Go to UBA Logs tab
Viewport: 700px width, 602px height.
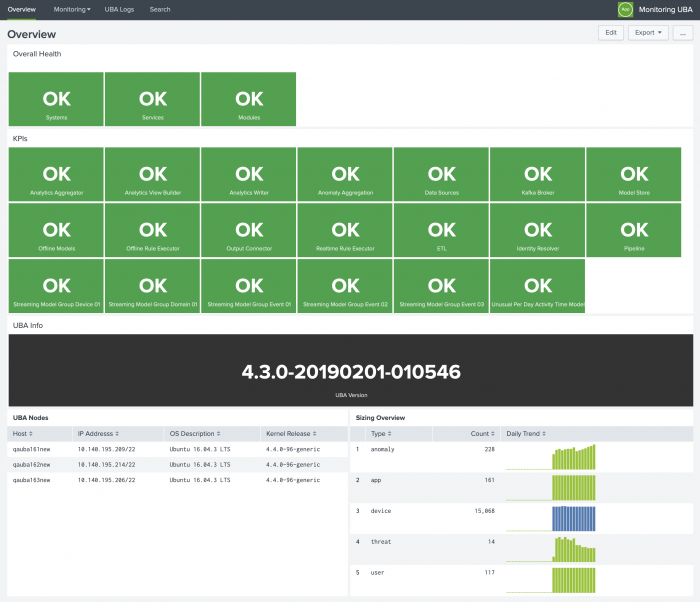click(119, 9)
